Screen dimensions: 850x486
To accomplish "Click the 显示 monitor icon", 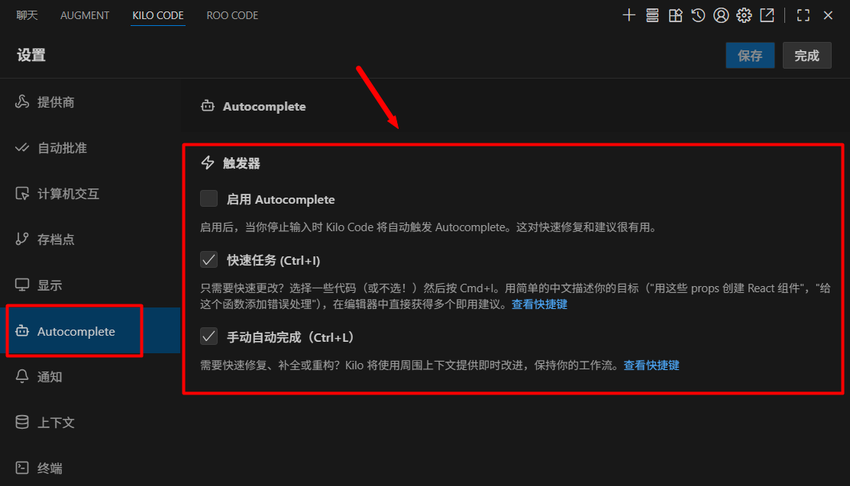I will (x=22, y=284).
